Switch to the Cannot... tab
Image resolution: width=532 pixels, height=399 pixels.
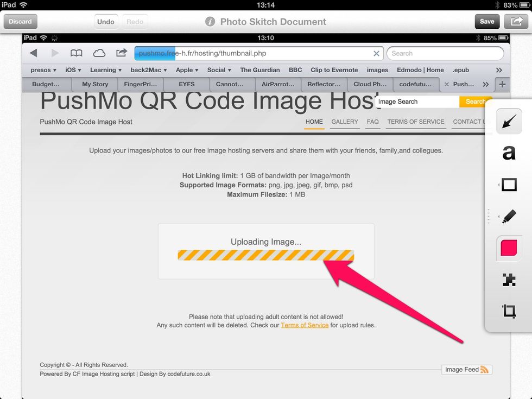pyautogui.click(x=230, y=84)
